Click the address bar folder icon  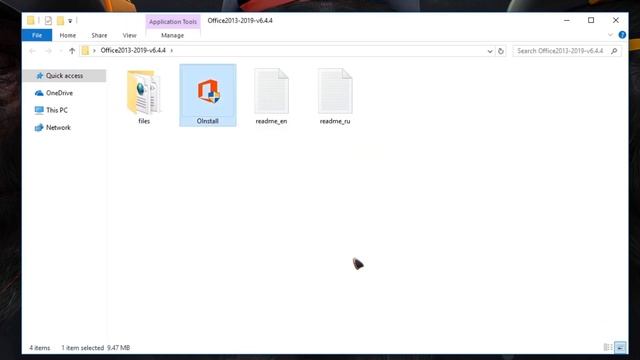click(x=85, y=51)
